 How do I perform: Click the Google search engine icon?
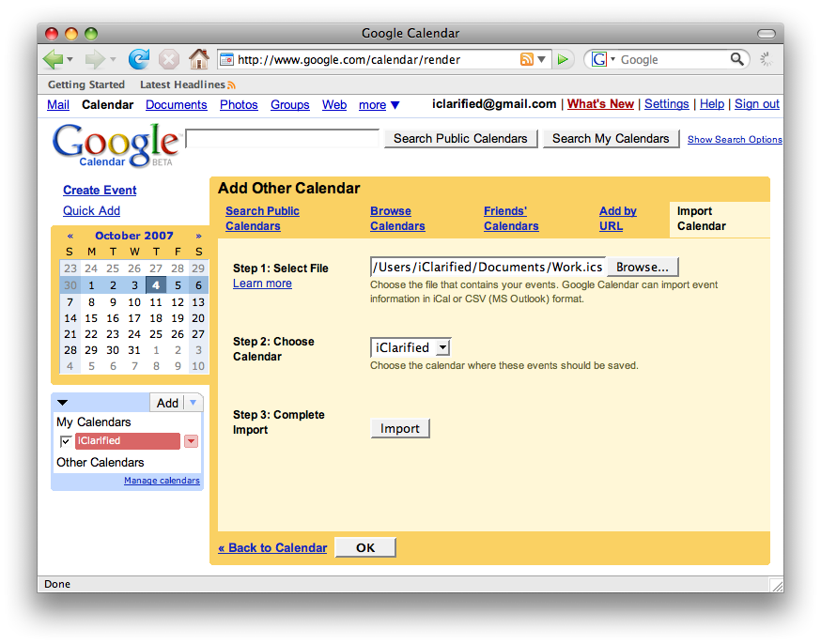pos(599,60)
